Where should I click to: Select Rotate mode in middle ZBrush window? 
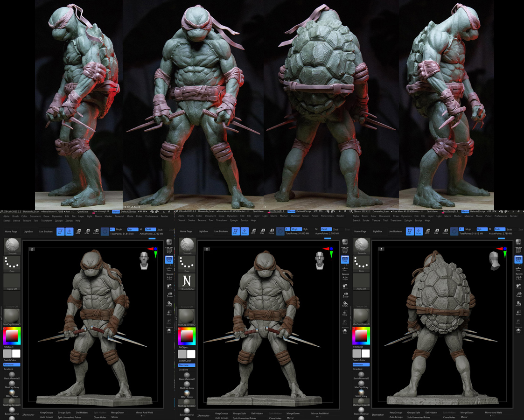click(272, 231)
